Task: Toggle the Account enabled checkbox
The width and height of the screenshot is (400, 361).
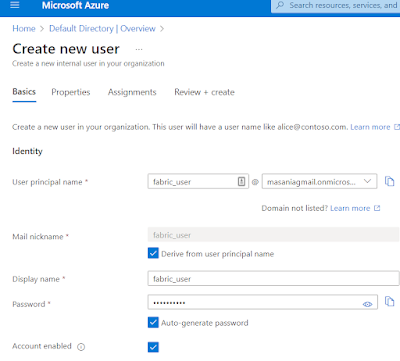Action: 153,347
